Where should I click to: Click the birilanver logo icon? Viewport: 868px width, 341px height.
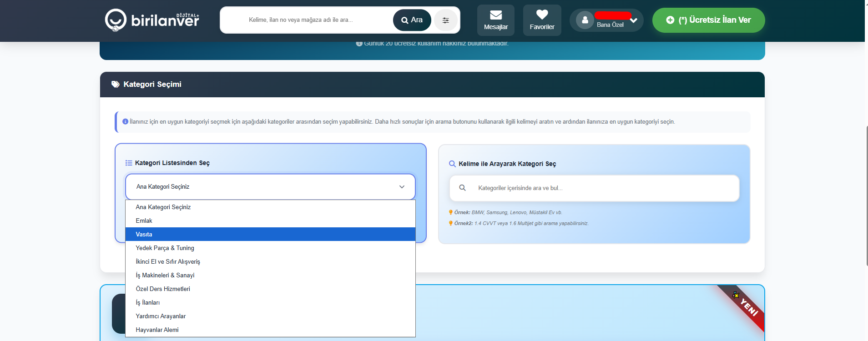(x=116, y=20)
